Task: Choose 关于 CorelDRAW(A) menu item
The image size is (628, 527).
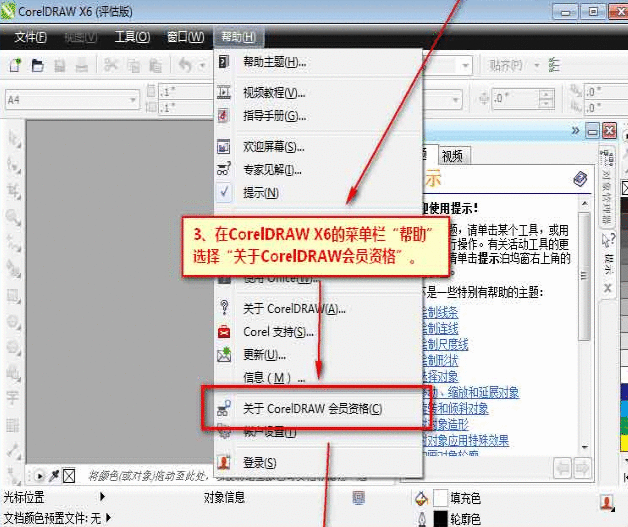Action: pyautogui.click(x=318, y=309)
